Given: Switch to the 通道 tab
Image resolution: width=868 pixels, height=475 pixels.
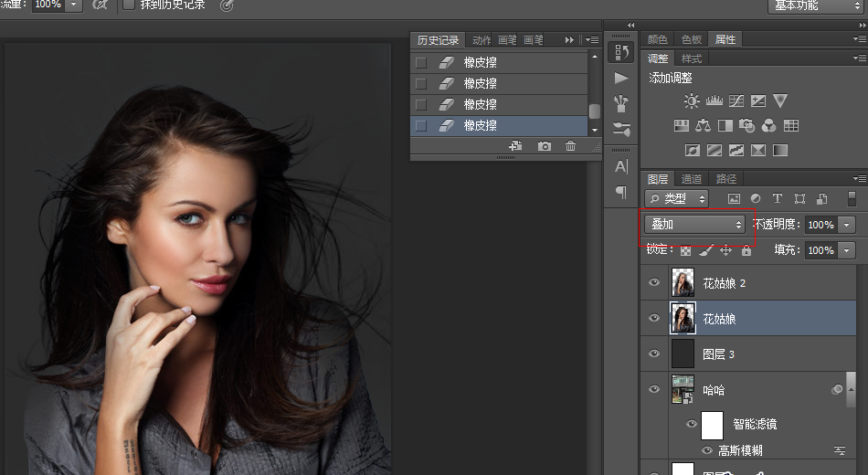Looking at the screenshot, I should coord(692,179).
